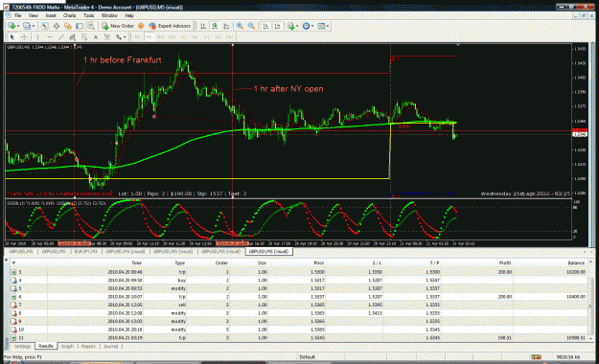The width and height of the screenshot is (599, 364).
Task: Close the Tester panel with X
Action: click(x=6, y=260)
